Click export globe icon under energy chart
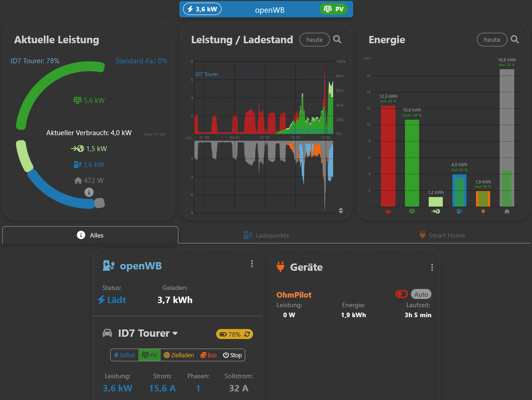The image size is (532, 400). coord(436,211)
